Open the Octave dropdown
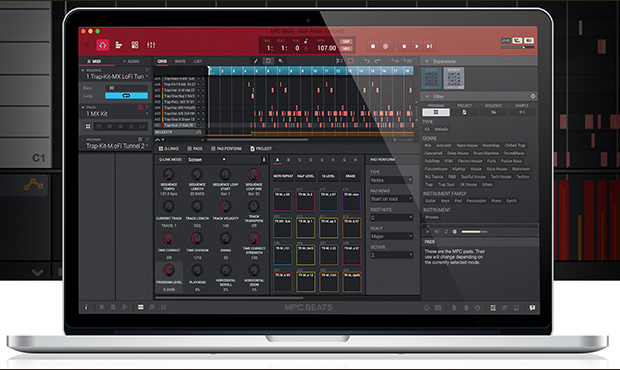The image size is (620, 370). 391,255
